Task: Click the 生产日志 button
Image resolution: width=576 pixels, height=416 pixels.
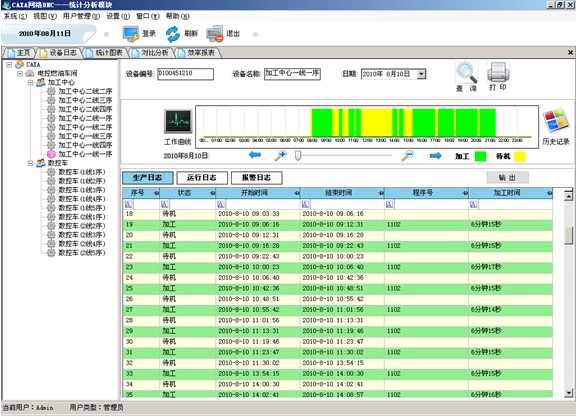Action: pos(147,178)
